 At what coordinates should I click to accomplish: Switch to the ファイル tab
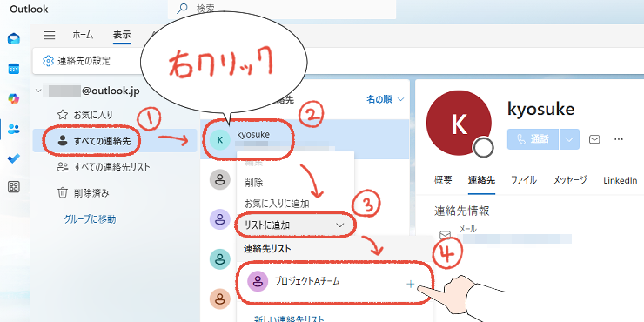pos(524,180)
